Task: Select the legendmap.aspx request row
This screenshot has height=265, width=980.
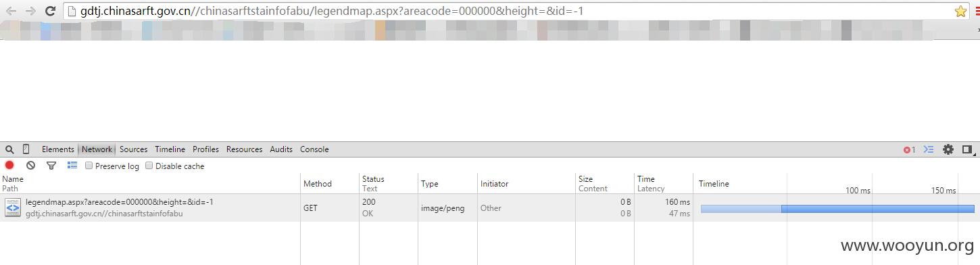Action: coord(490,208)
